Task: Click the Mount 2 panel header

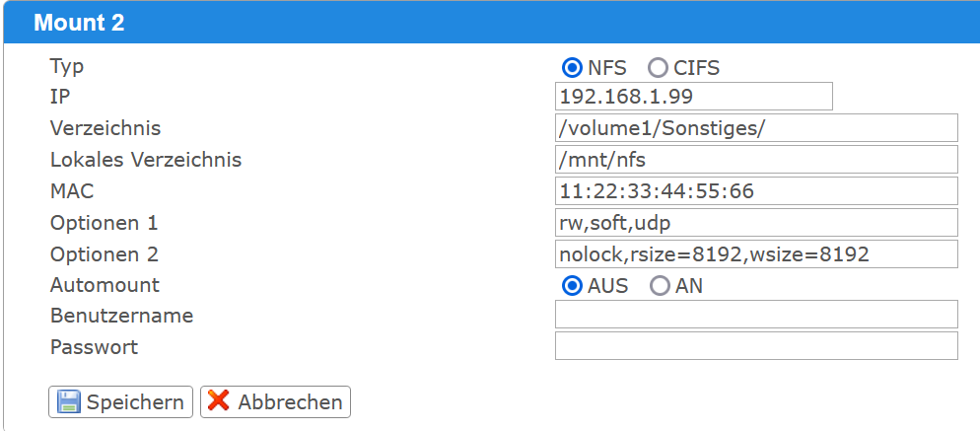Action: pos(79,23)
